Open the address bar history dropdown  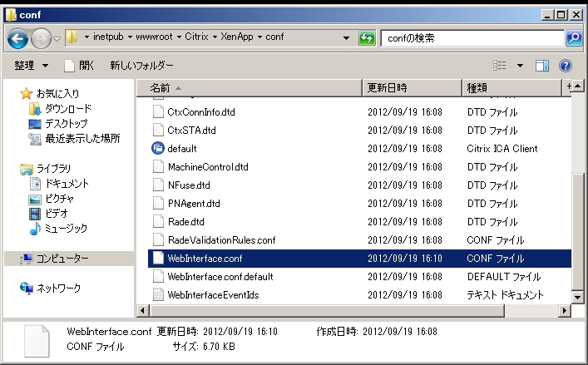[346, 39]
